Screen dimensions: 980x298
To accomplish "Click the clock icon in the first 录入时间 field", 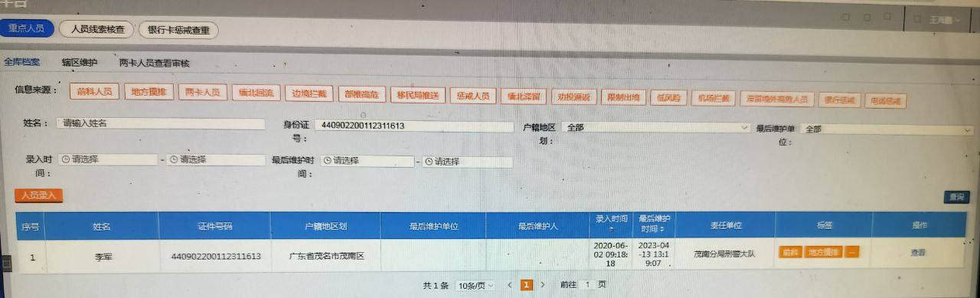I will (64, 160).
